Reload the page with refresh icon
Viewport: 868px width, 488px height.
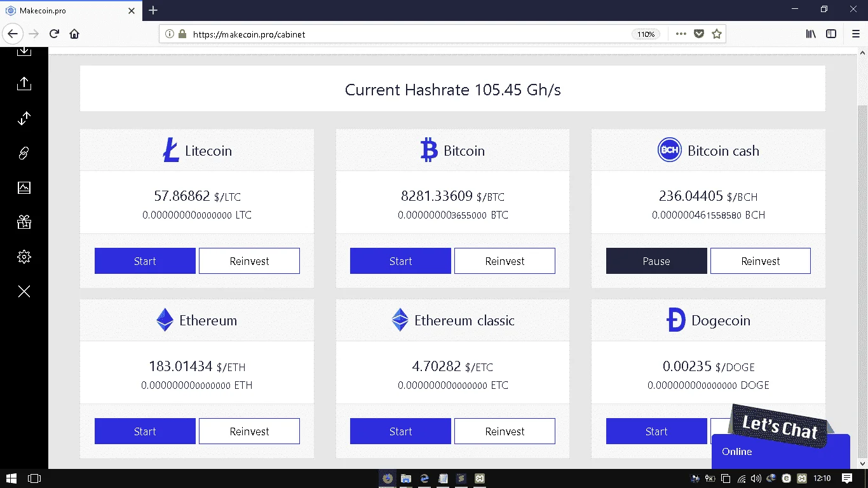pos(54,34)
